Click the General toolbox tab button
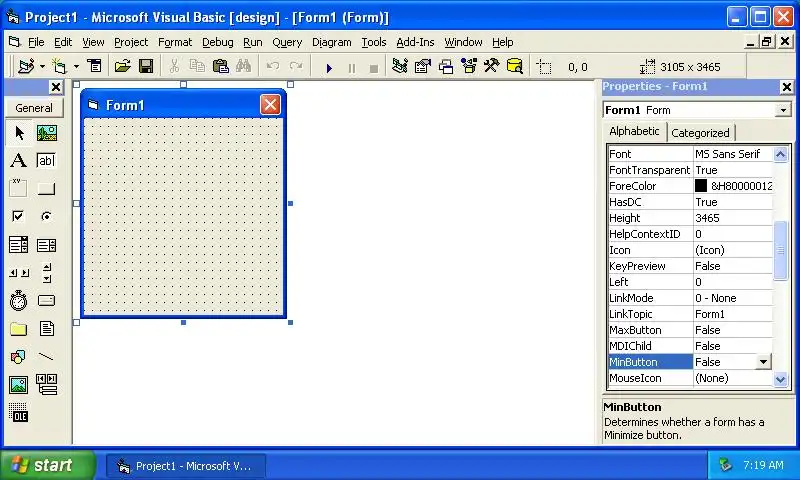800x480 pixels. [34, 108]
